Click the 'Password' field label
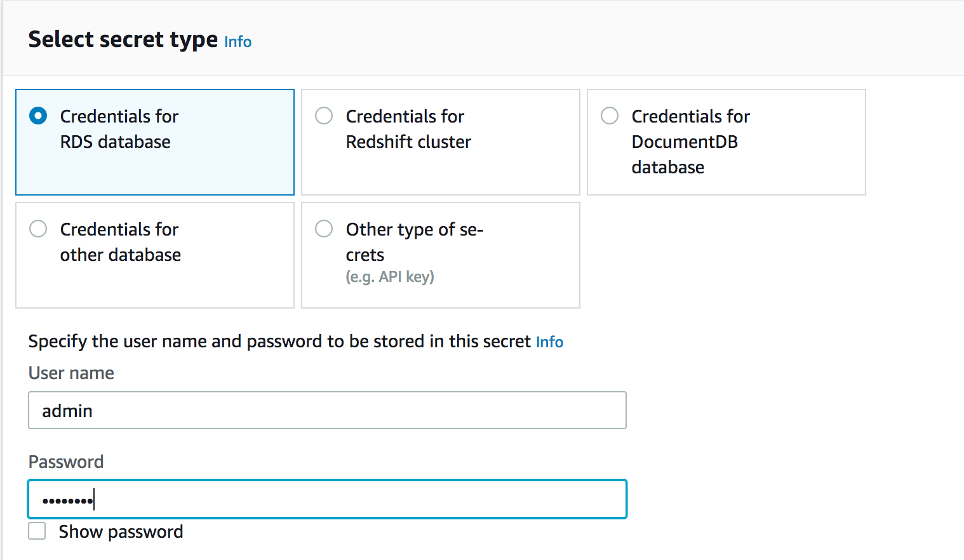The width and height of the screenshot is (964, 560). pos(66,462)
